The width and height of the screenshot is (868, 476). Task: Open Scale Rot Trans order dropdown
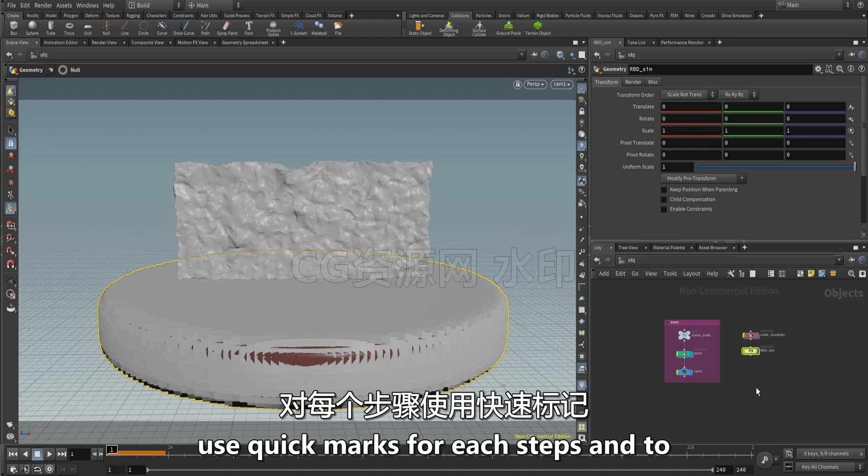(x=689, y=95)
